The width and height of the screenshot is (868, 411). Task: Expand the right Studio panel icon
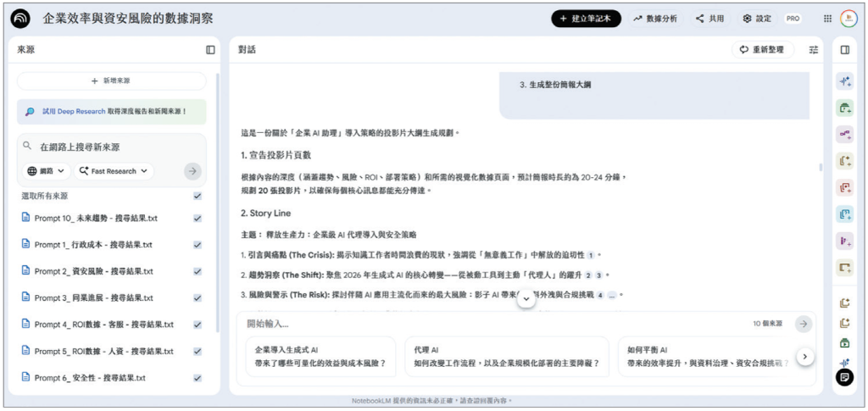(844, 50)
